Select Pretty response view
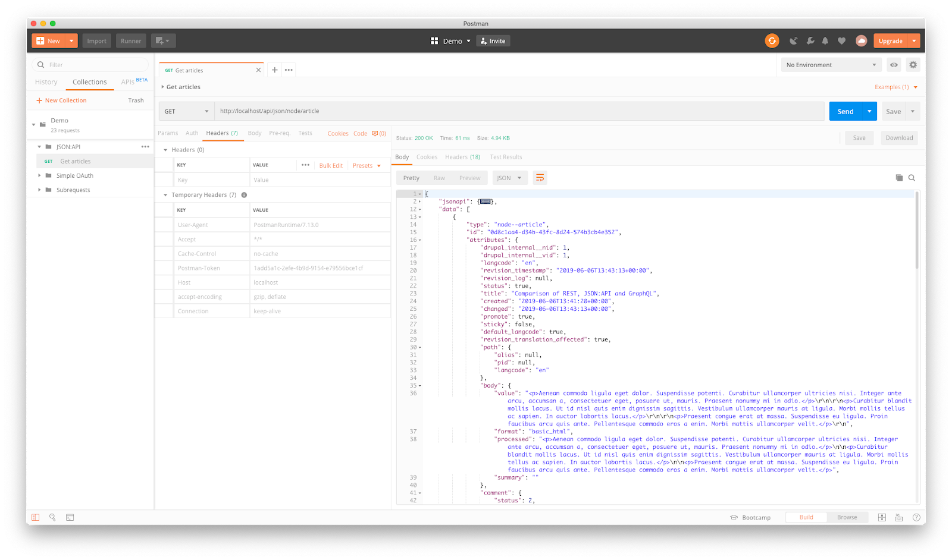This screenshot has width=952, height=560. pos(411,178)
